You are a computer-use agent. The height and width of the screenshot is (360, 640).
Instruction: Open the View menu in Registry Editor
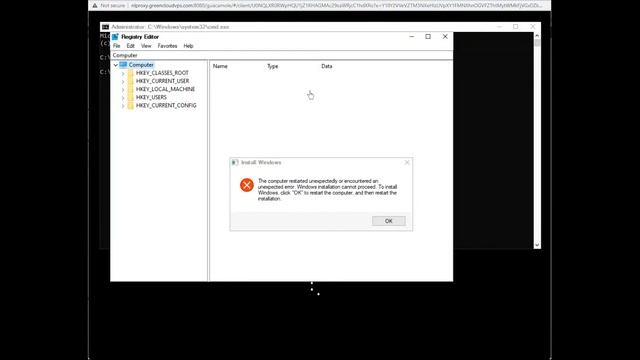click(x=146, y=46)
